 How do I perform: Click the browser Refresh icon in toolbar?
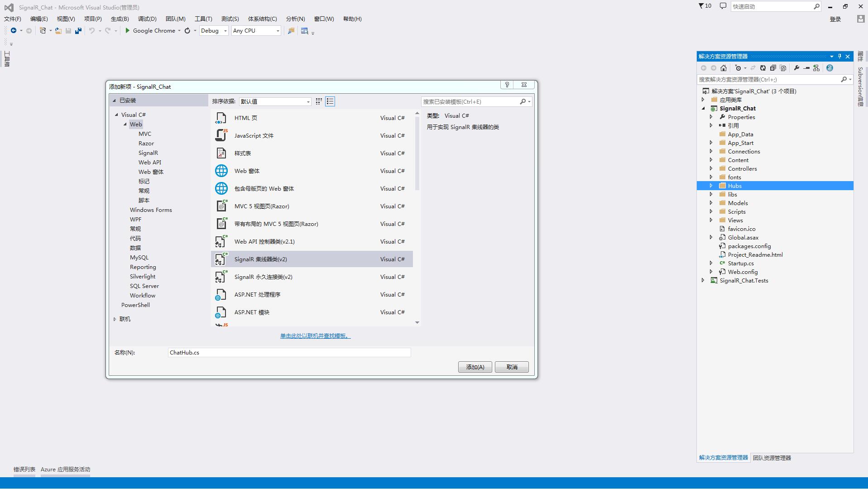187,31
